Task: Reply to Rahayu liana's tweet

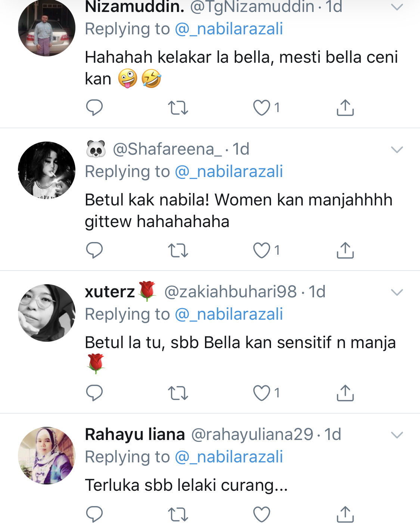Action: click(x=94, y=514)
